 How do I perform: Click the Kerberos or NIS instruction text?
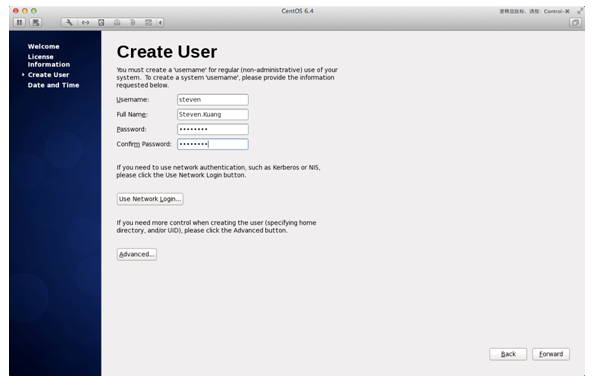[x=218, y=171]
